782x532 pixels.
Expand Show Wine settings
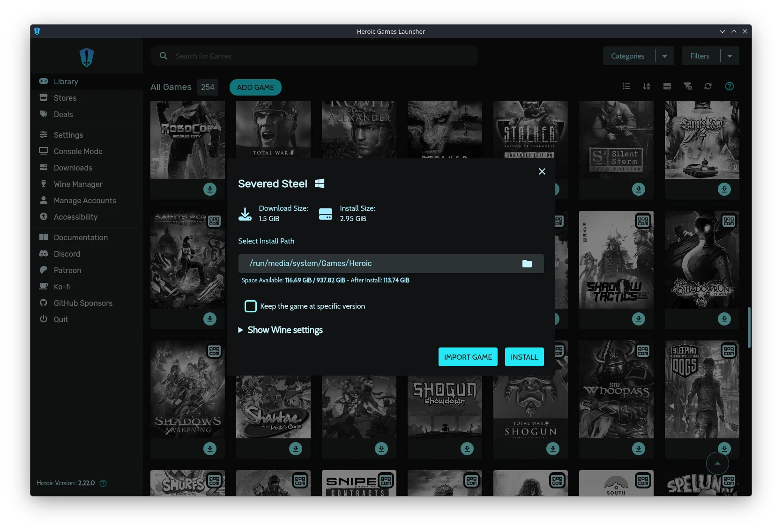point(280,330)
